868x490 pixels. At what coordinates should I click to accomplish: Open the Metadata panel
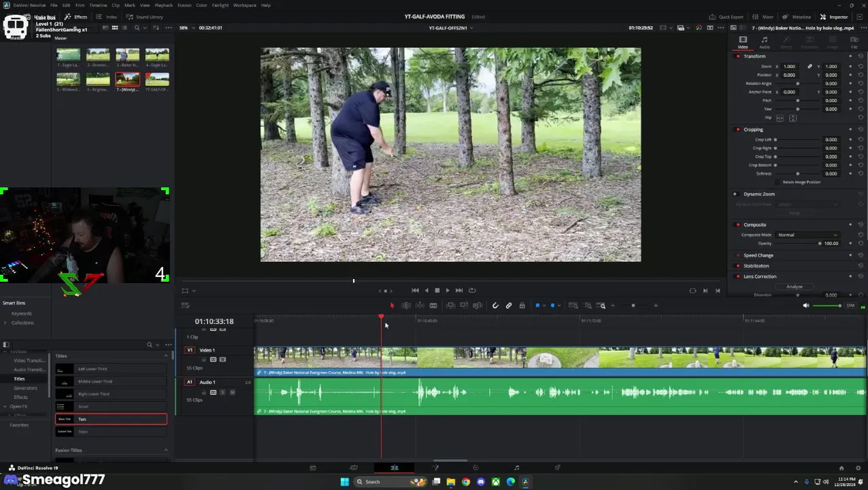(797, 17)
